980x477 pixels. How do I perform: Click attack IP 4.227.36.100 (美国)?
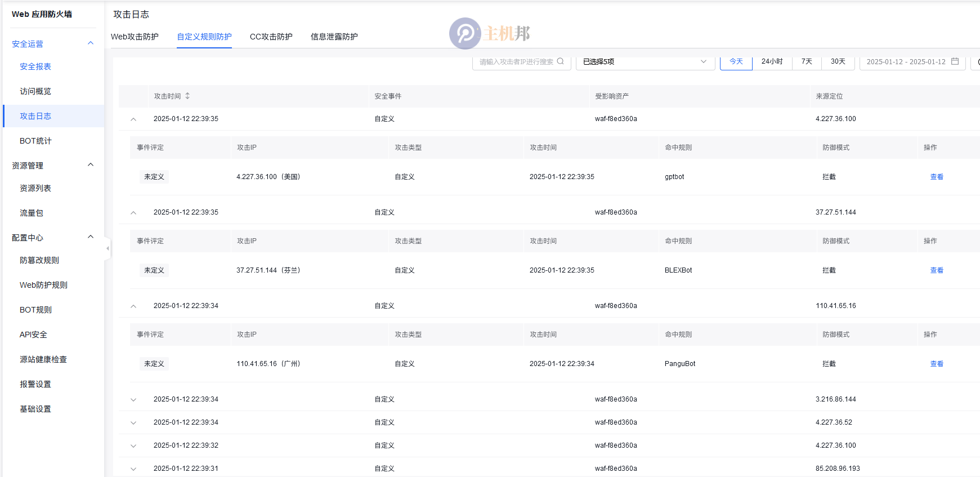tap(269, 177)
